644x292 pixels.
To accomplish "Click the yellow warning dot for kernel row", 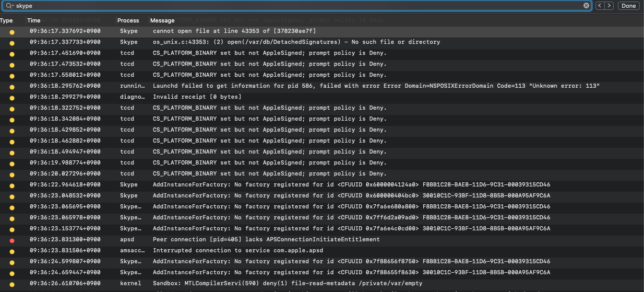I will coord(12,284).
